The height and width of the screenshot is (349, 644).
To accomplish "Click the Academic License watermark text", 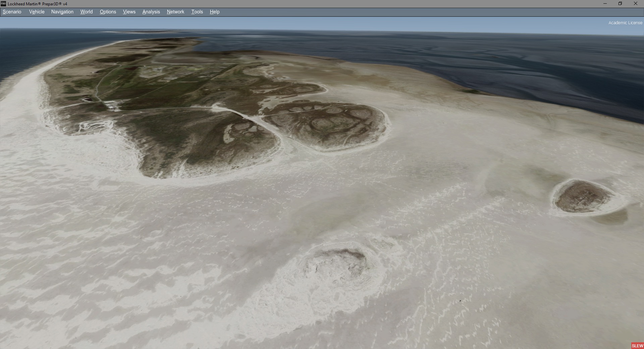I will pos(625,23).
